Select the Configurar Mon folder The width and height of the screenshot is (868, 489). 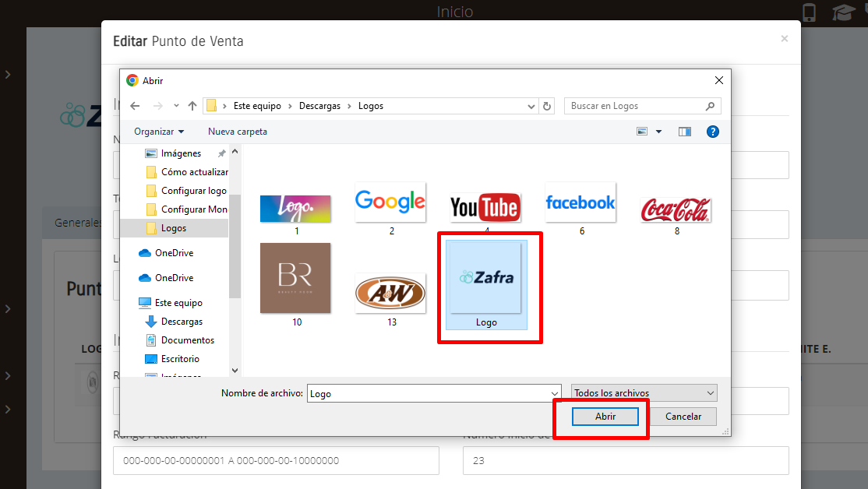click(x=187, y=209)
